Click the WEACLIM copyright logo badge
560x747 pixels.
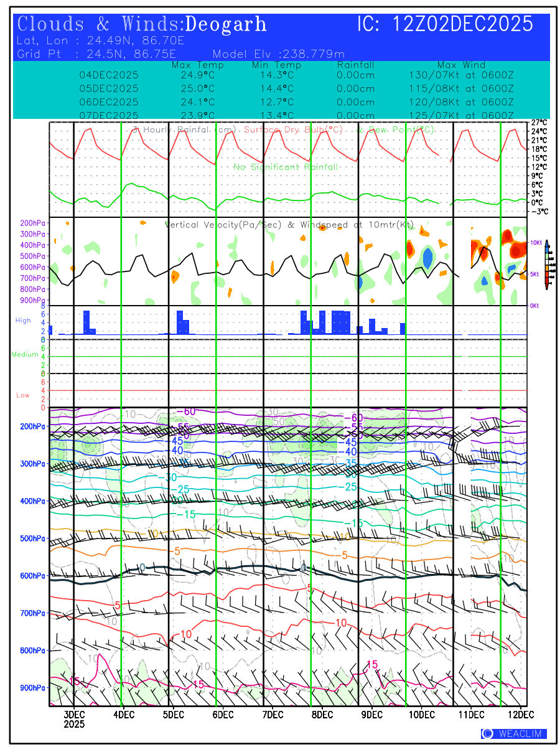(514, 733)
